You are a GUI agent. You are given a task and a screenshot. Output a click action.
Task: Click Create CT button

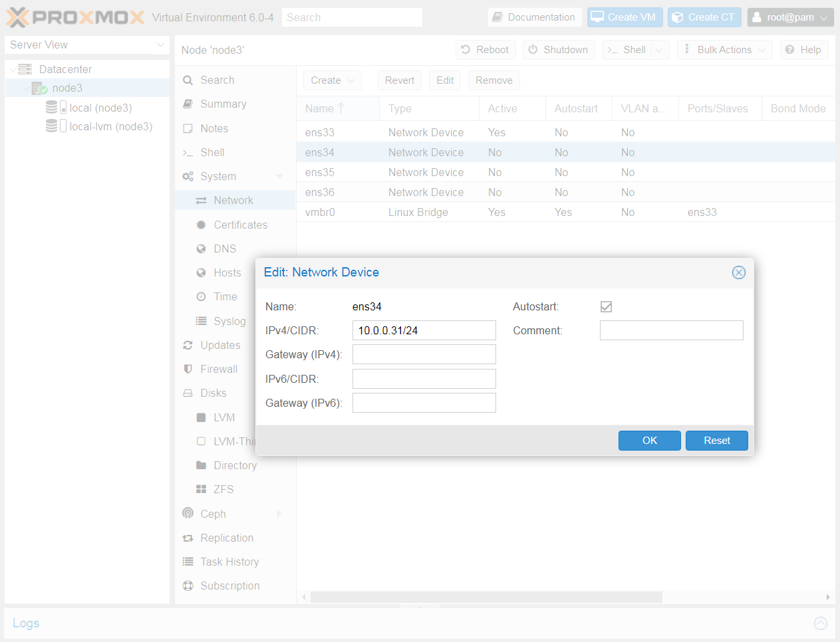click(705, 17)
